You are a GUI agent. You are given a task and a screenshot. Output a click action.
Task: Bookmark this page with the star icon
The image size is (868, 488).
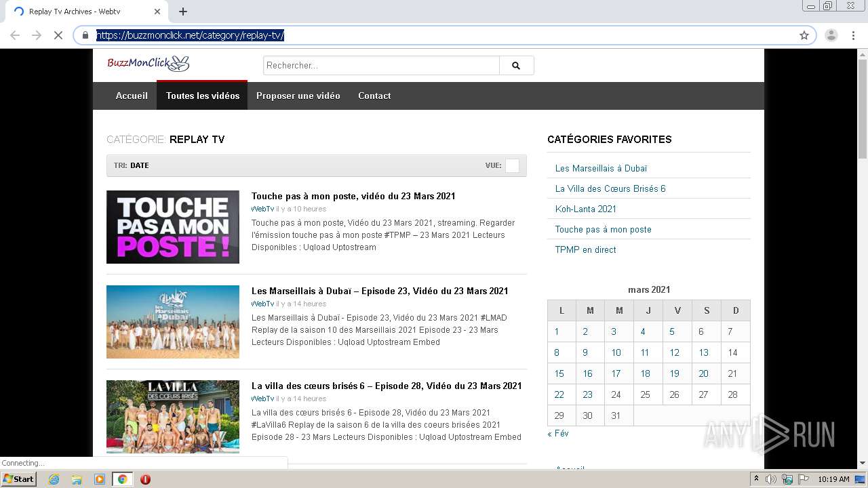[804, 35]
